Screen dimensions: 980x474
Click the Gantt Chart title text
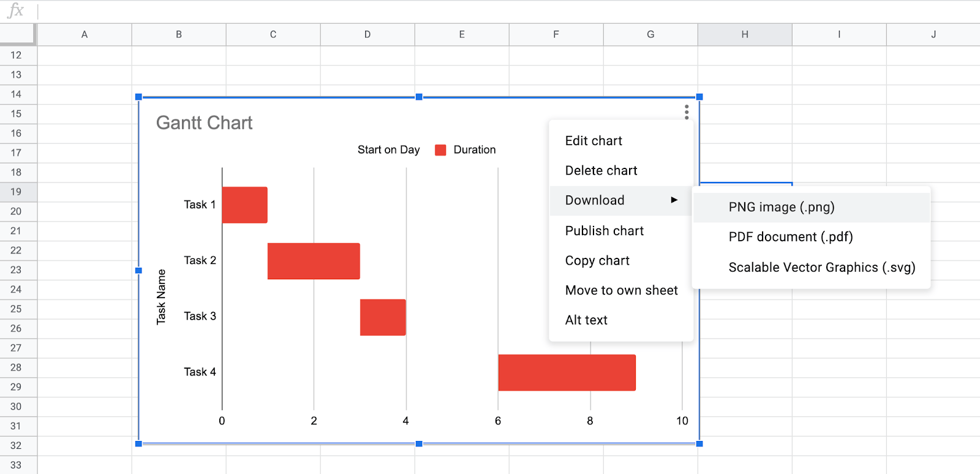pos(204,123)
